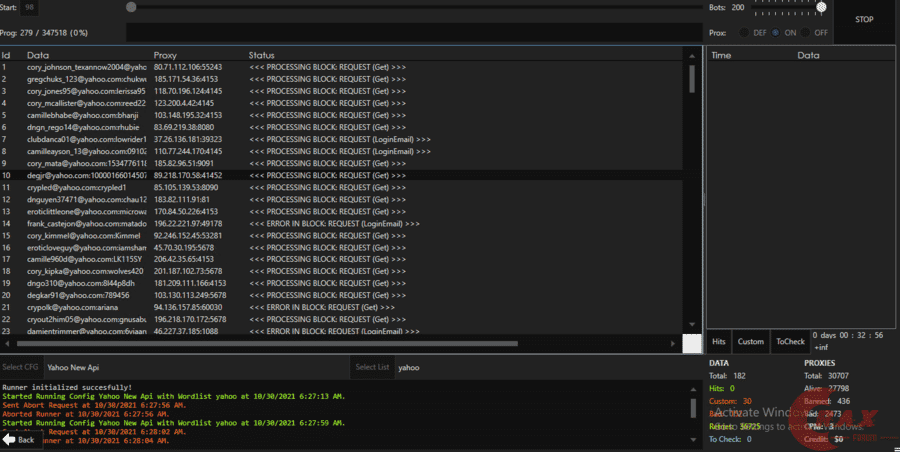Click scroll up arrow of bot table
This screenshot has height=452, width=900.
(692, 56)
